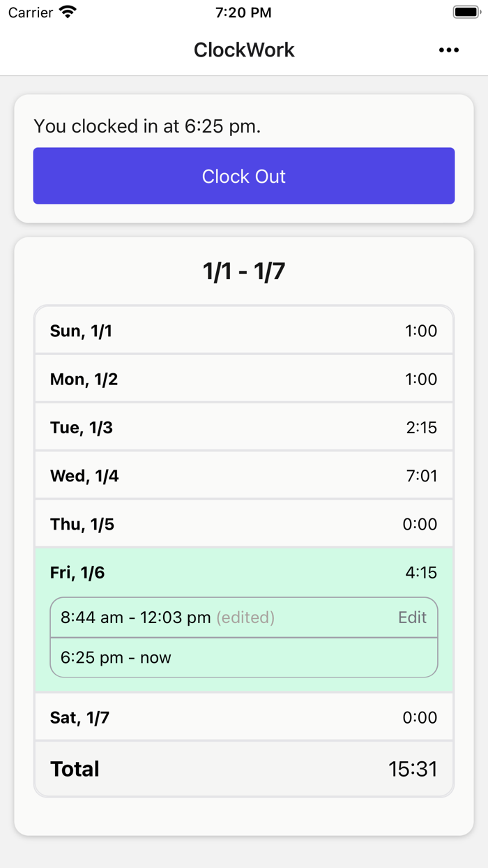Click the Sat, 1/7 row
This screenshot has height=868, width=488.
244,717
